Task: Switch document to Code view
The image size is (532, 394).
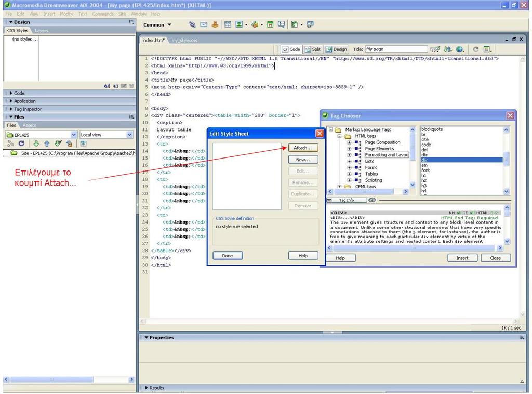Action: coord(291,49)
